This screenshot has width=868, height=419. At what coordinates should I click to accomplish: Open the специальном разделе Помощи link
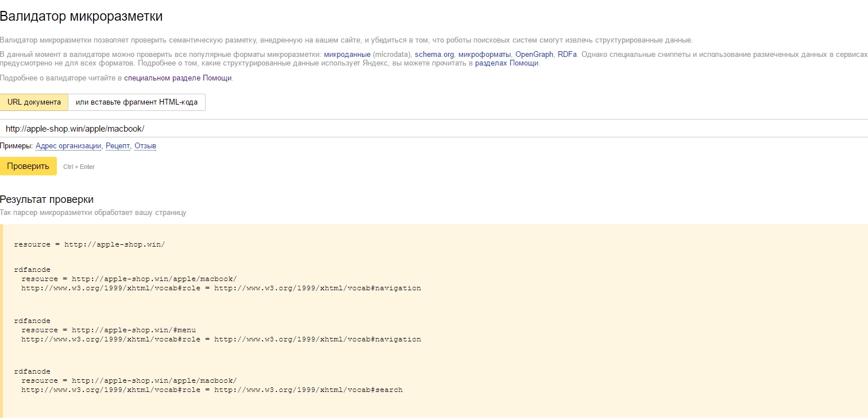[178, 78]
